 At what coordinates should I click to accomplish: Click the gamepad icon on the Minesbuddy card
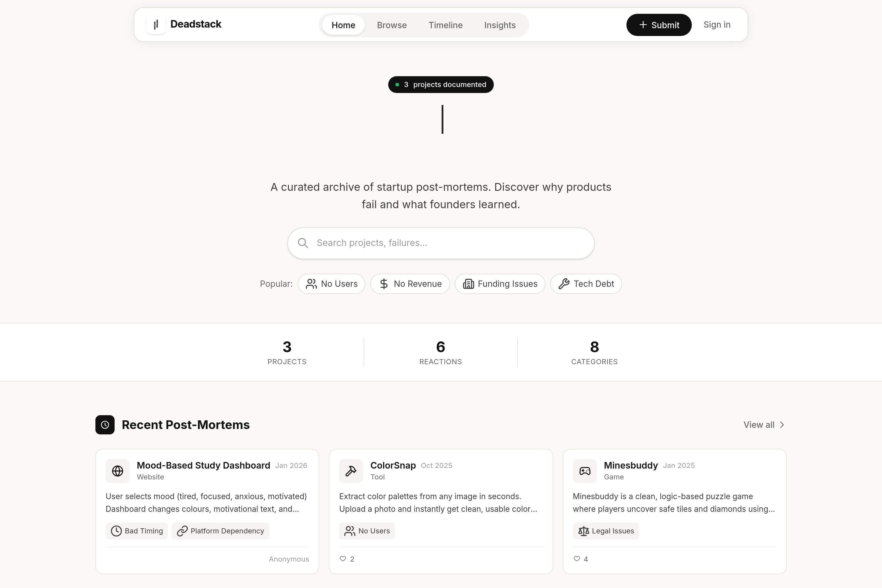(x=585, y=471)
